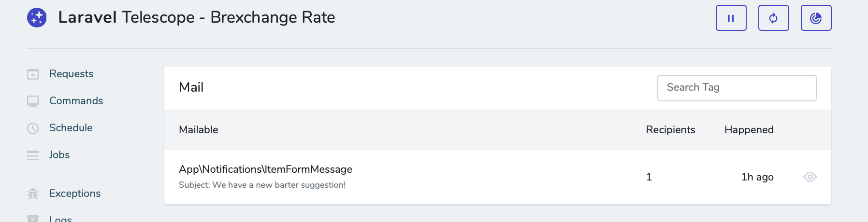Open the Commands section
Viewport: 868px width, 222px height.
[x=76, y=101]
